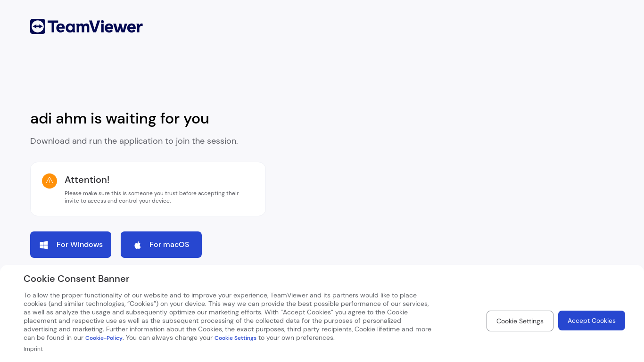The image size is (644, 362).
Task: Click the cookie banner paragraph's first line
Action: point(220,296)
